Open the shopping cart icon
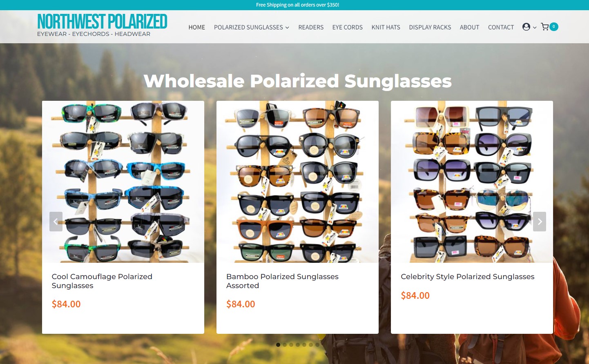The width and height of the screenshot is (589, 364). [545, 27]
